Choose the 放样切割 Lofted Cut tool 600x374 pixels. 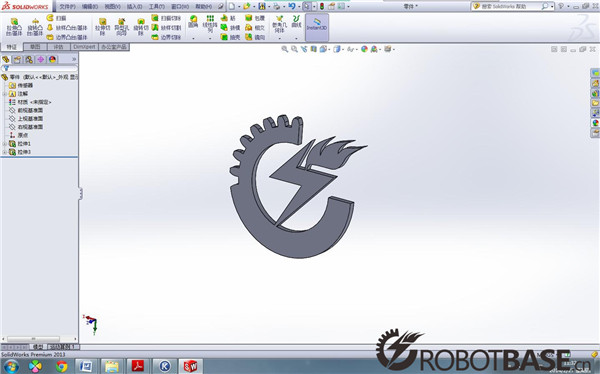coord(166,28)
